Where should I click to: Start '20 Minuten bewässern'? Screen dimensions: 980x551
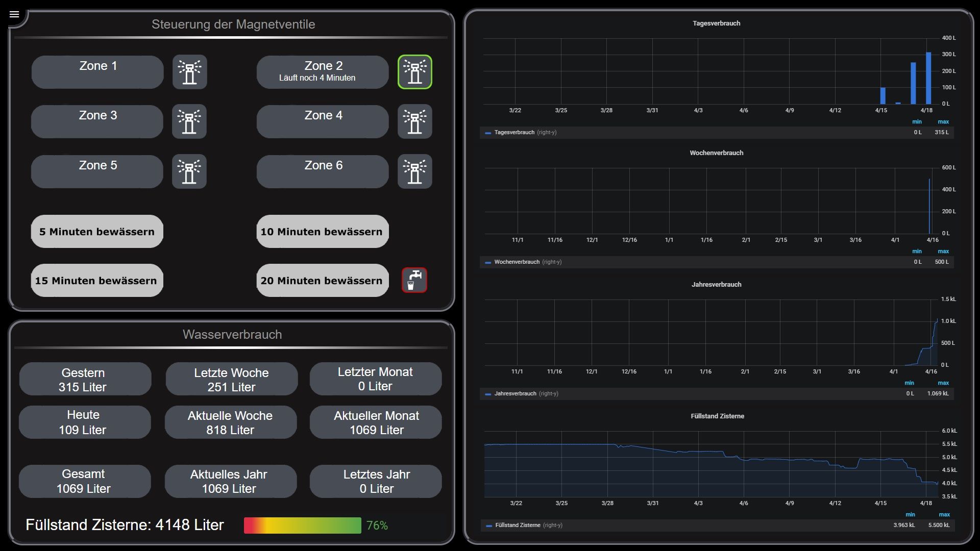(x=323, y=281)
